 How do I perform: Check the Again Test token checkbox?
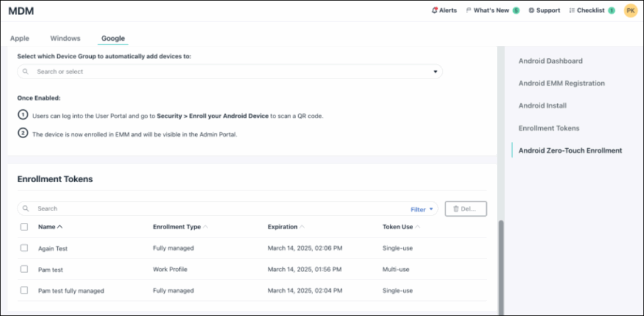(24, 248)
